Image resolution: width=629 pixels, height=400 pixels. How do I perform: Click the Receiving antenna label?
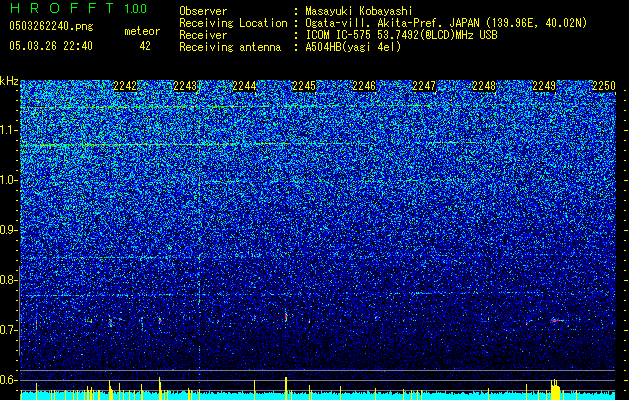tap(230, 47)
